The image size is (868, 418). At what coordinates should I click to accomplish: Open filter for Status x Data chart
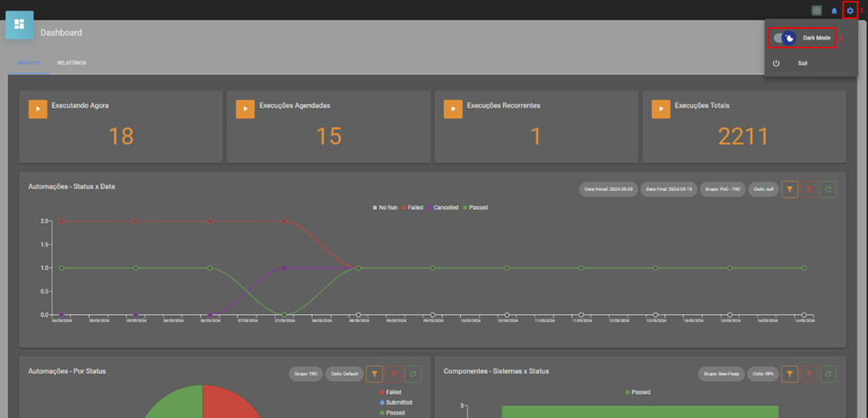(790, 189)
